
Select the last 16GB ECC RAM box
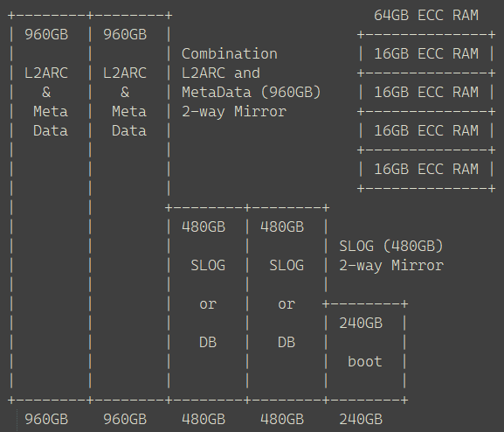[426, 170]
